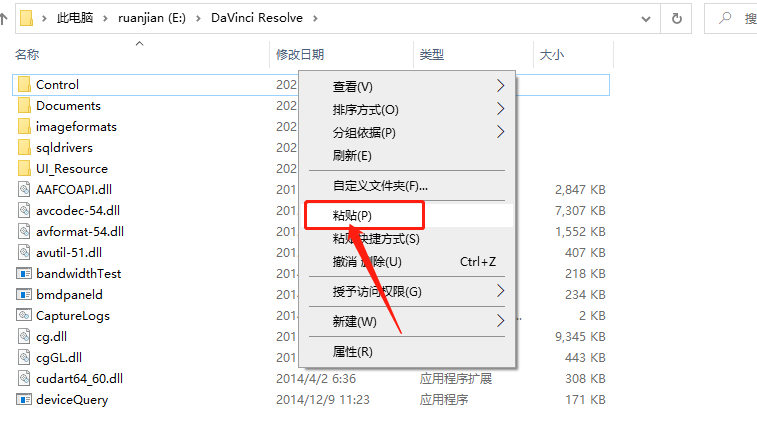757x429 pixels.
Task: Sort by the 名称 column header
Action: click(27, 55)
